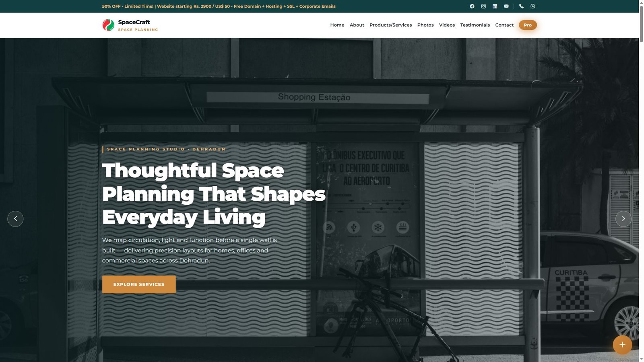The height and width of the screenshot is (362, 644).
Task: Open the Home menu item
Action: point(337,25)
